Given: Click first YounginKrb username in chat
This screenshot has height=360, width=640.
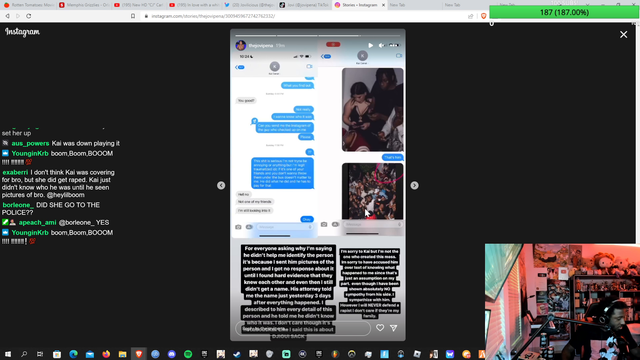Looking at the screenshot, I should pyautogui.click(x=30, y=153).
